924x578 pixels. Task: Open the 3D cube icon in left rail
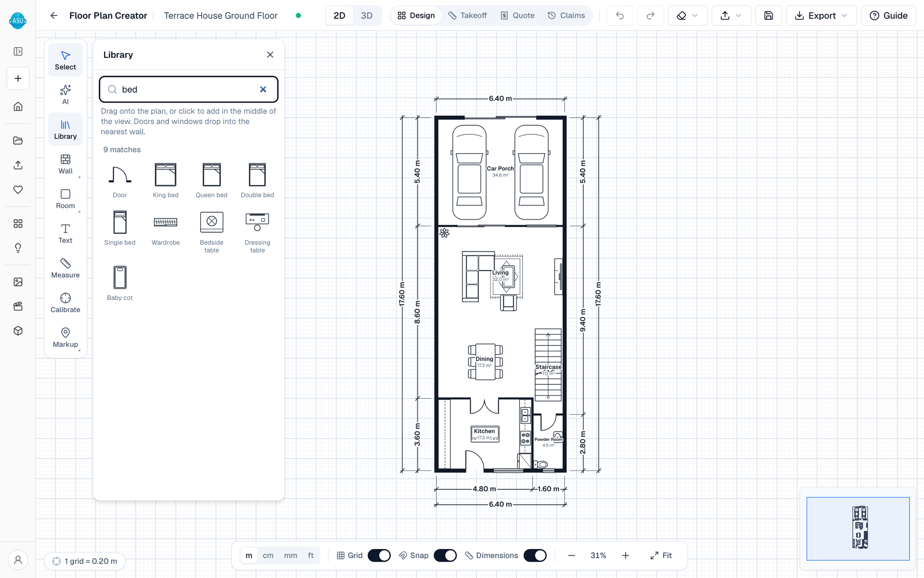tap(18, 331)
